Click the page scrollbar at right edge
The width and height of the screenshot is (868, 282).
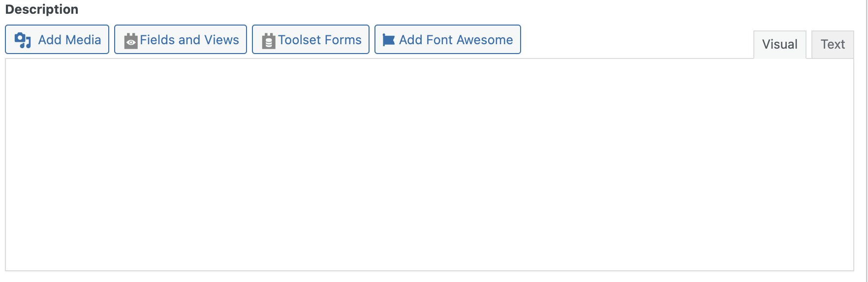(x=867, y=141)
